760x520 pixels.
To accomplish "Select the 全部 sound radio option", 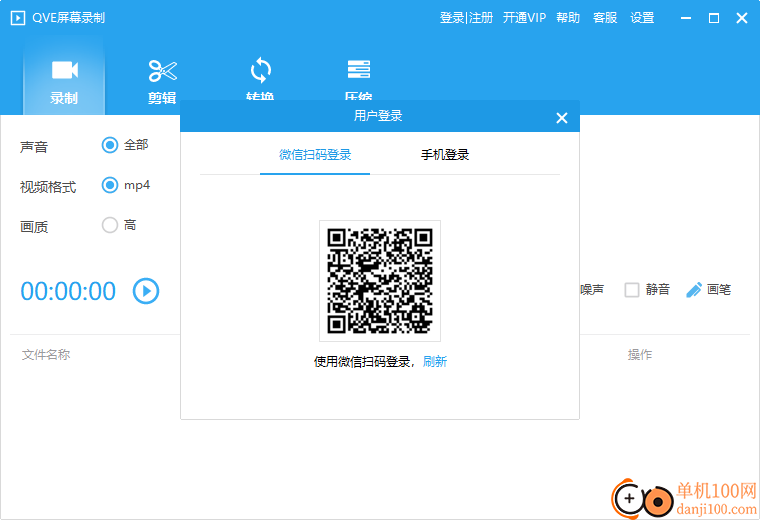I will click(x=110, y=145).
